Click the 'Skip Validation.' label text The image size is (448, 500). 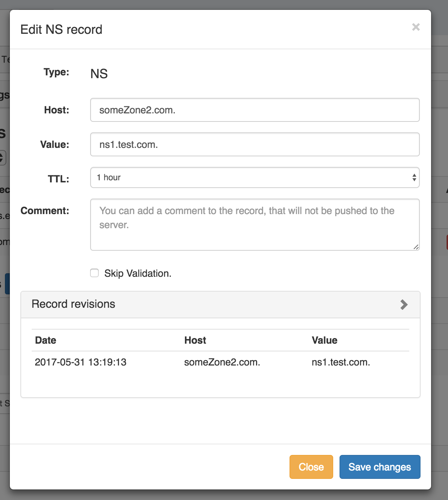tap(138, 274)
